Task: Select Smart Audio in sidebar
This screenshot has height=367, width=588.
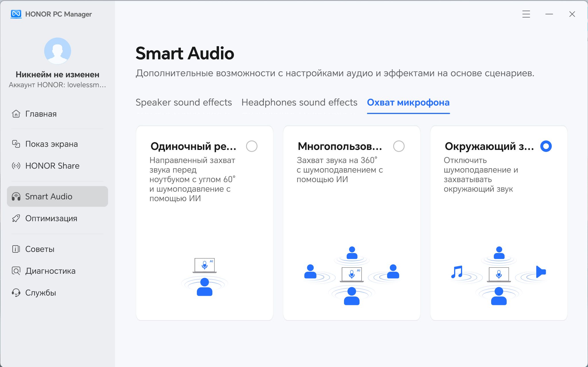Action: (x=57, y=196)
